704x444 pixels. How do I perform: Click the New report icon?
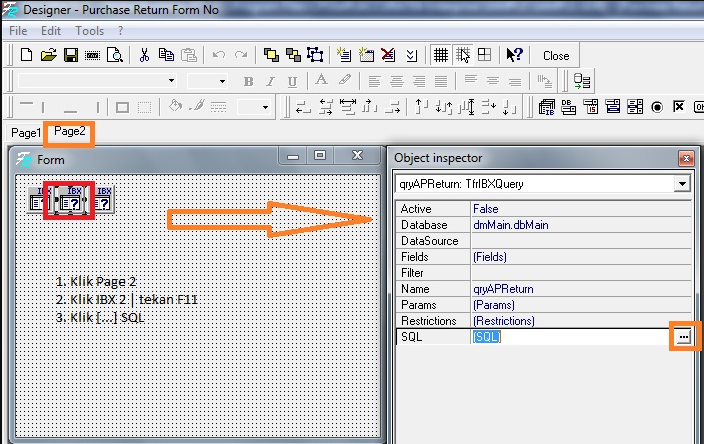(27, 55)
